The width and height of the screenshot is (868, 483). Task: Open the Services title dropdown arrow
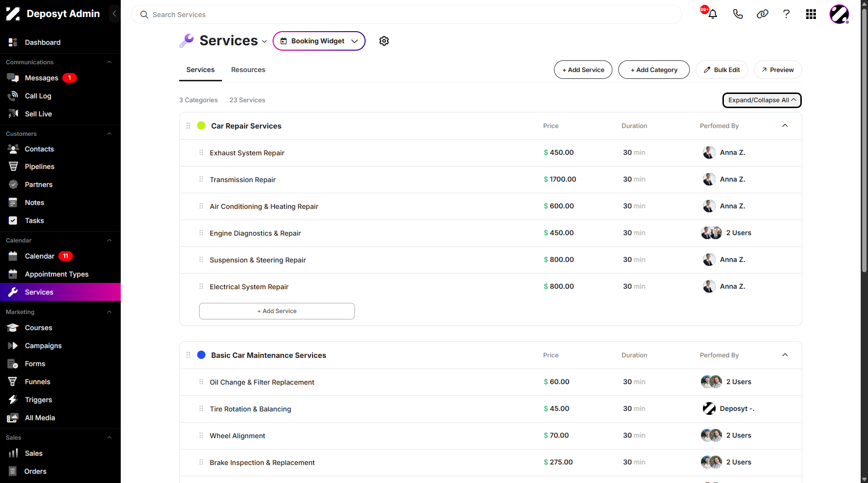point(264,41)
